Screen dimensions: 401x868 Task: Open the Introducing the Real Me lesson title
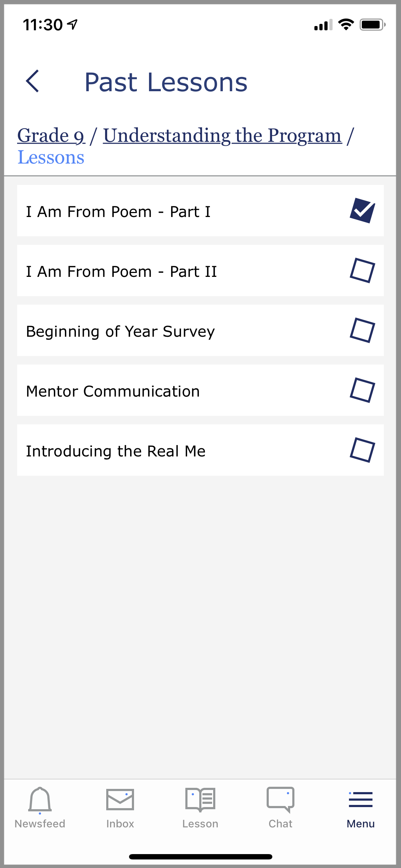pos(116,451)
